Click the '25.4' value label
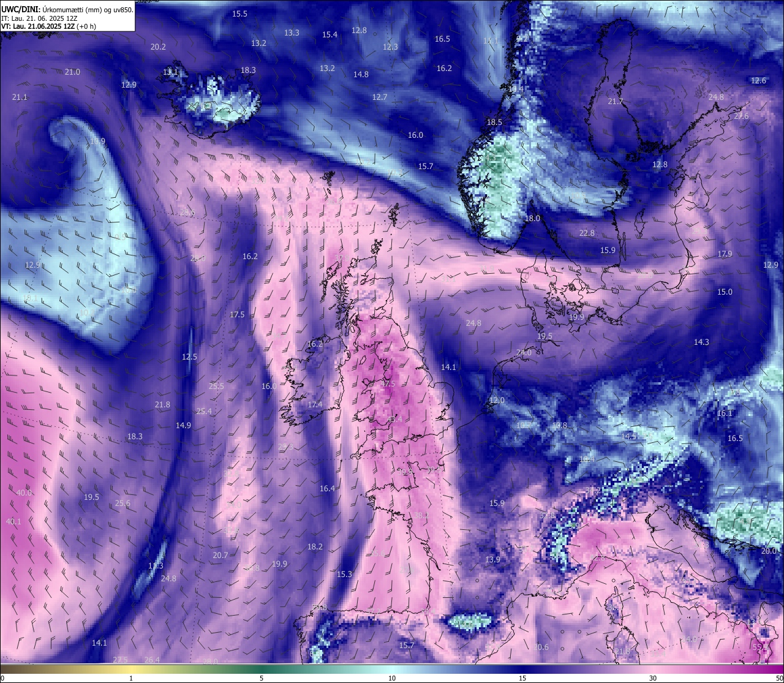Viewport: 784px width, 683px height. click(204, 411)
